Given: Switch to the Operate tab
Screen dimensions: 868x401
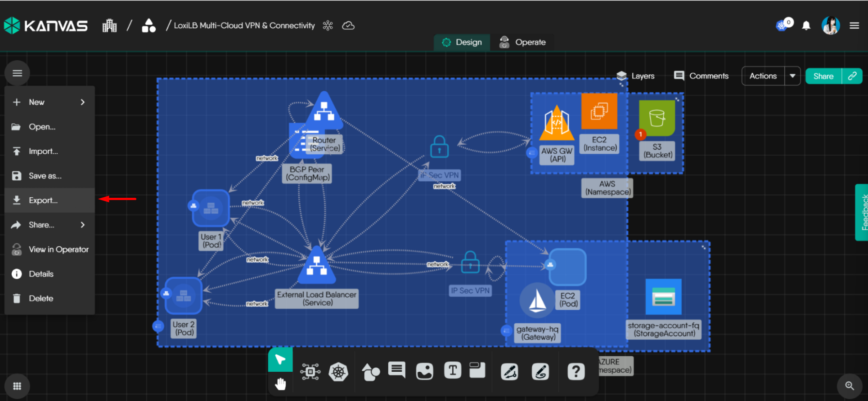Looking at the screenshot, I should click(x=523, y=42).
